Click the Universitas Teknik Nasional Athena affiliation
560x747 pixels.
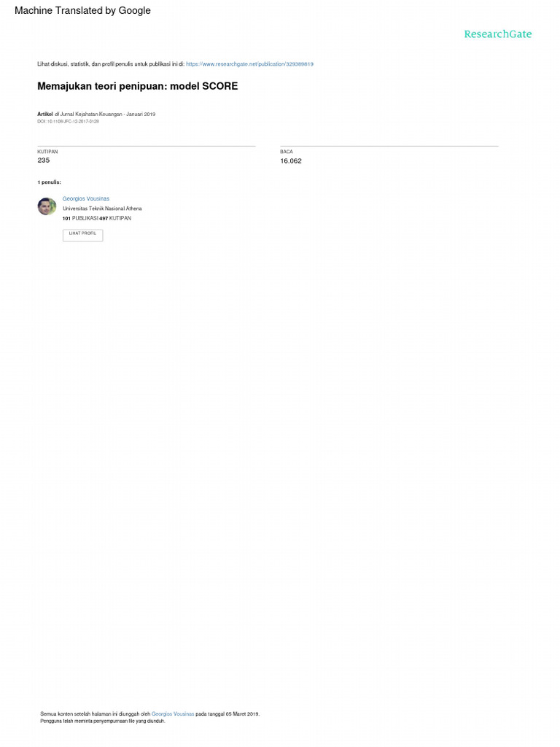point(102,208)
